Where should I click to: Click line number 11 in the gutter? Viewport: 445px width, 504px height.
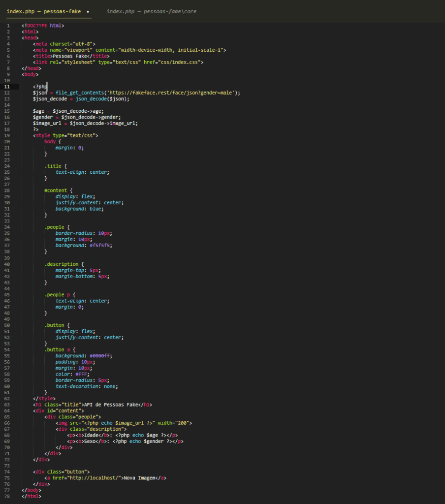7,87
